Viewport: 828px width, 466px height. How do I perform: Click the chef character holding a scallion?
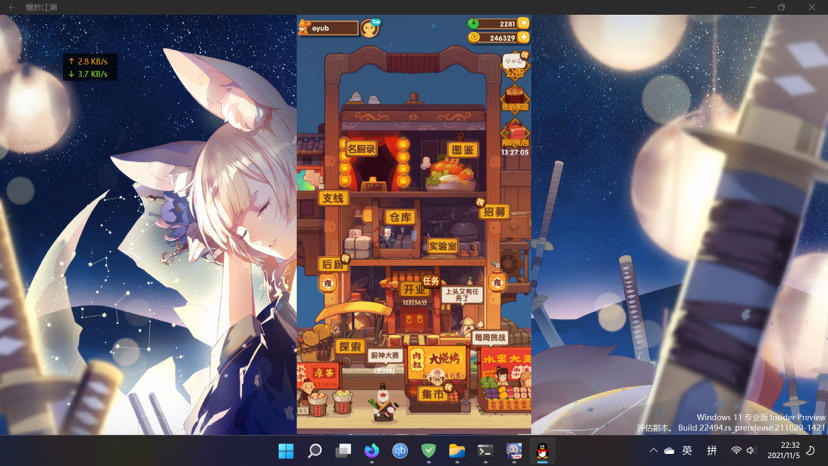(384, 403)
